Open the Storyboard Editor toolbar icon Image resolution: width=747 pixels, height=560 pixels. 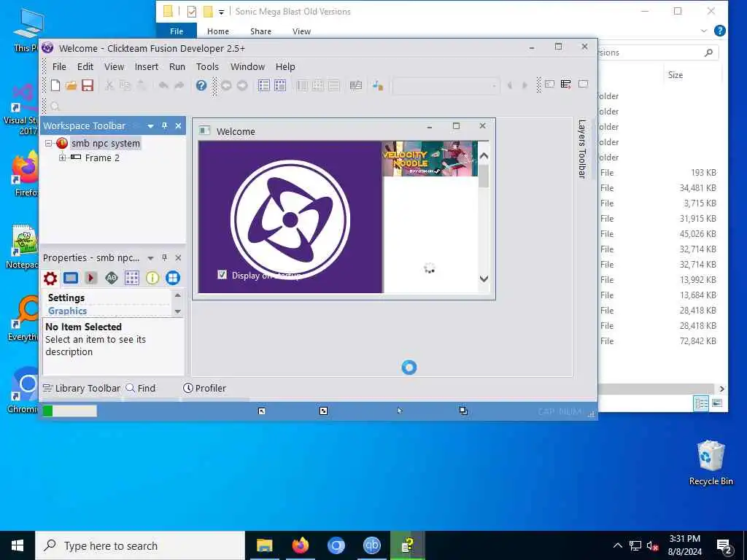click(x=264, y=85)
